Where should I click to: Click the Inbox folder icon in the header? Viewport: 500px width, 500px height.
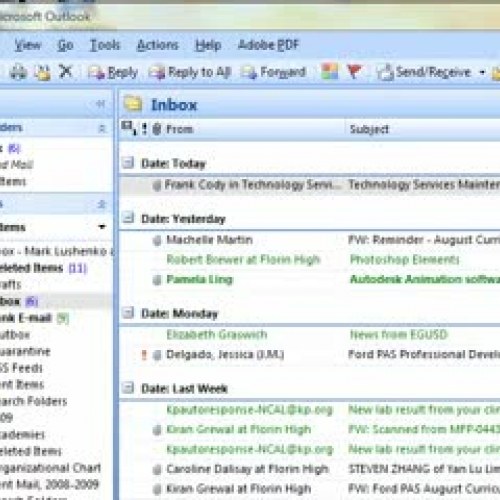coord(133,104)
